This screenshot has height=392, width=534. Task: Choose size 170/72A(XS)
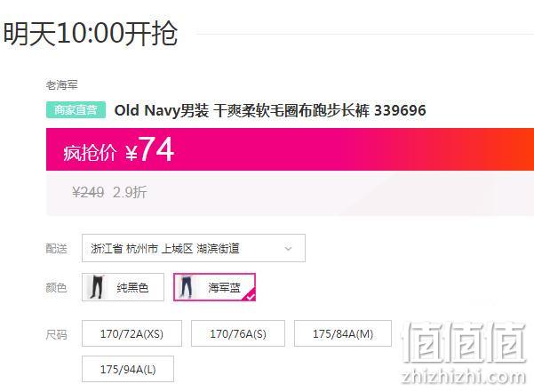[x=132, y=333]
